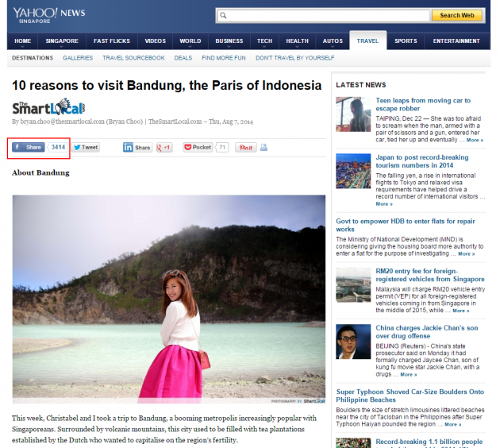This screenshot has width=500, height=448.
Task: Click the Pinterest Pin it button
Action: click(x=246, y=147)
